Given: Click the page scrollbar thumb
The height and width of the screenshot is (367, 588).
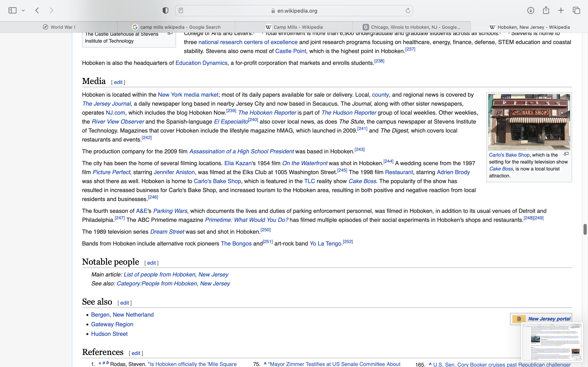Looking at the screenshot, I should pyautogui.click(x=585, y=229).
